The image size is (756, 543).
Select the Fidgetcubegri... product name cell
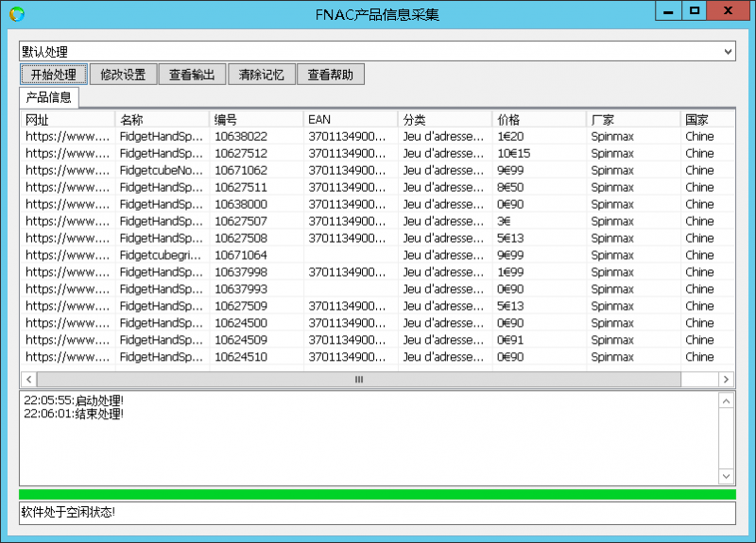click(x=162, y=255)
